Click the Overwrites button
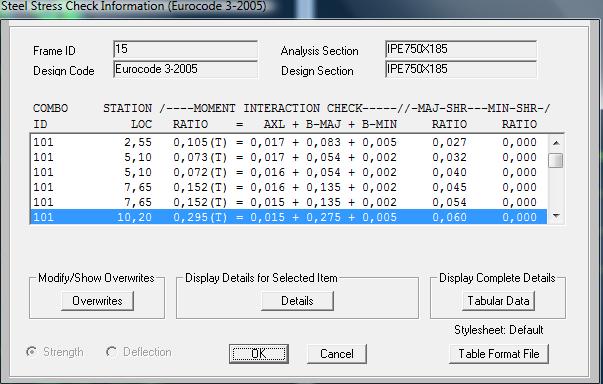 tap(97, 301)
